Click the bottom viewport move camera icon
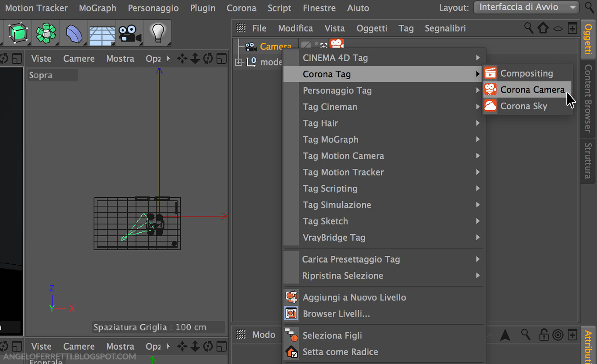The width and height of the screenshot is (597, 364). pos(182,346)
